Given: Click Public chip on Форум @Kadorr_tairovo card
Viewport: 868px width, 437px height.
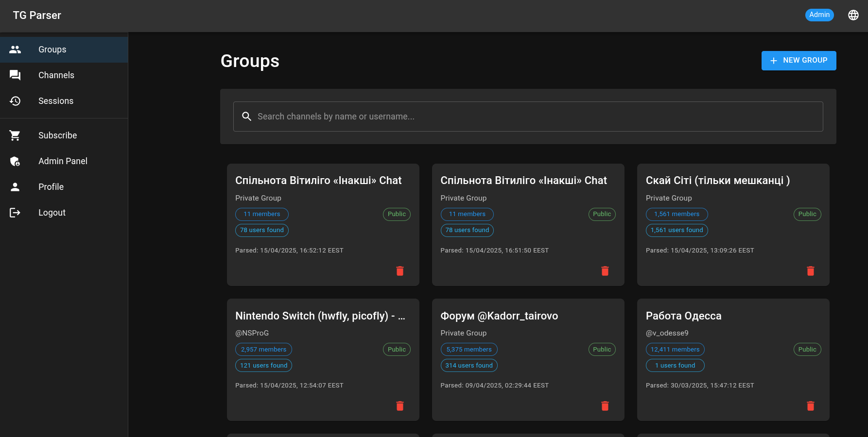Looking at the screenshot, I should click(x=602, y=350).
